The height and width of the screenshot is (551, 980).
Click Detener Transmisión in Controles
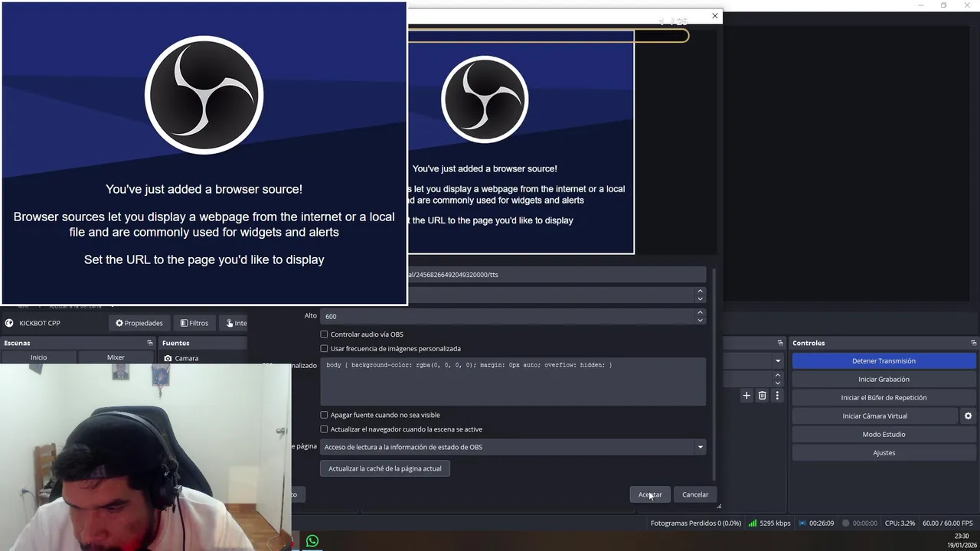pyautogui.click(x=884, y=361)
